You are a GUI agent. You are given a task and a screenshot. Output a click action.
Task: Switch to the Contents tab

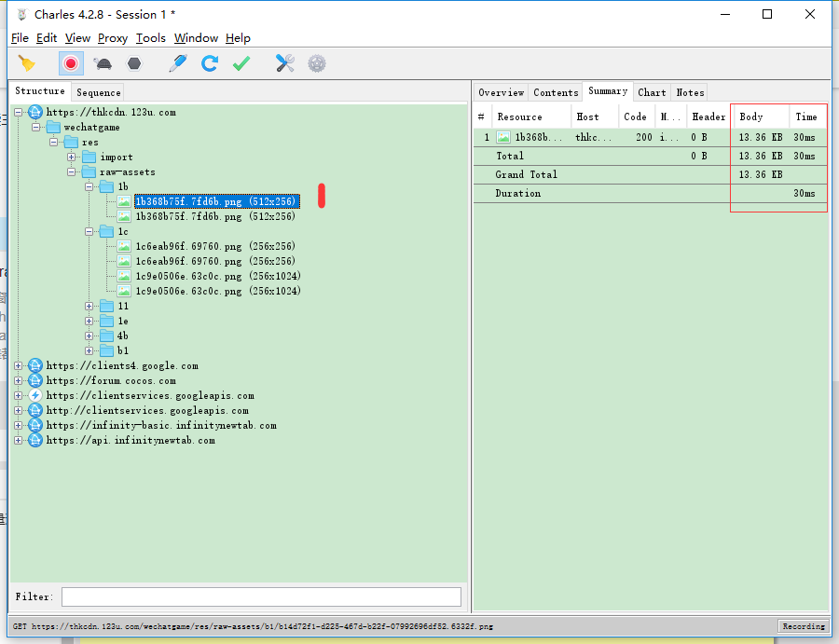[x=556, y=92]
